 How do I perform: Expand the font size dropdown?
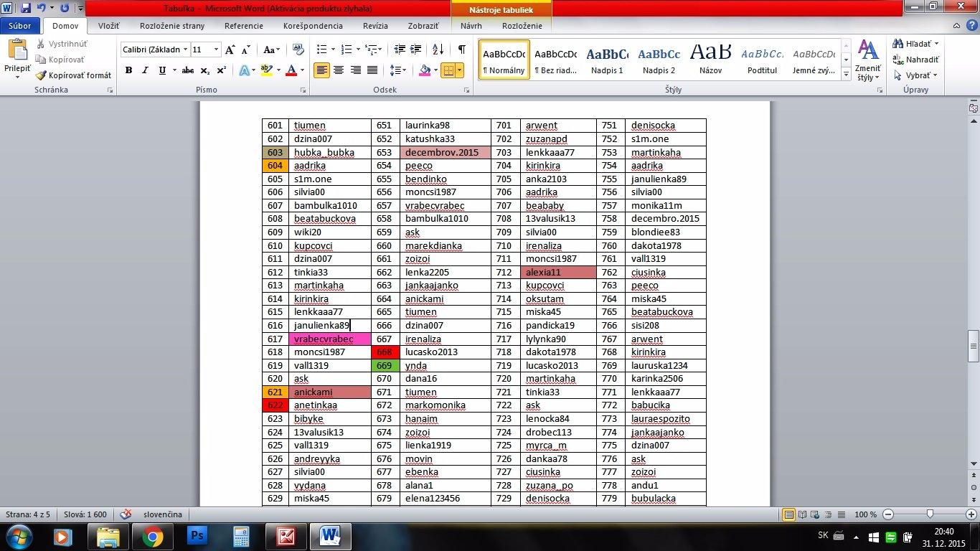217,50
